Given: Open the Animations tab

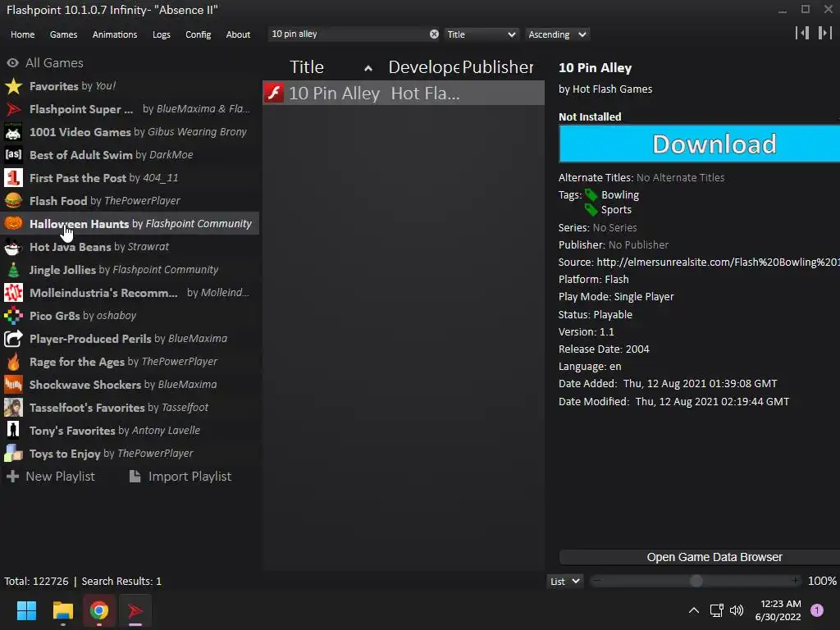Looking at the screenshot, I should click(x=115, y=34).
